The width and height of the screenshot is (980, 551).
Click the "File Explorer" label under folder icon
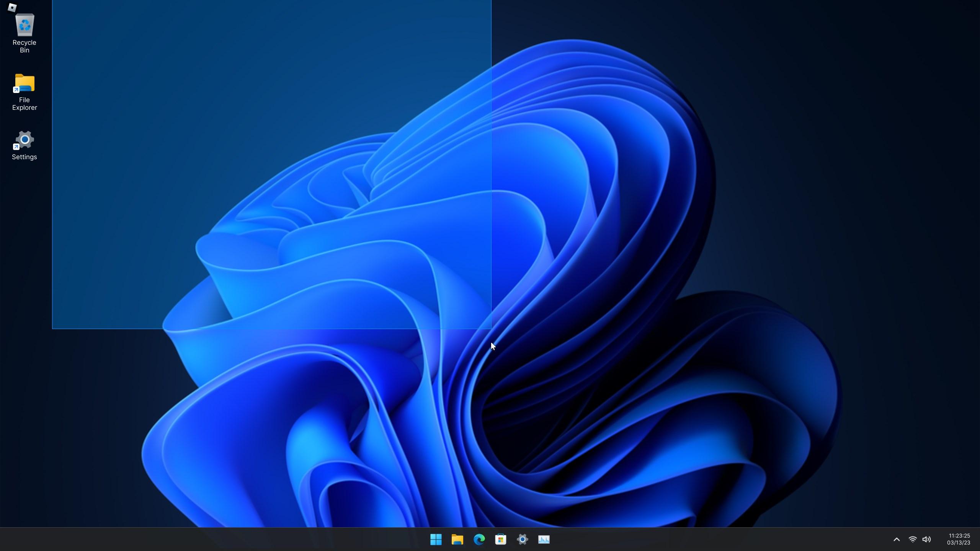24,104
